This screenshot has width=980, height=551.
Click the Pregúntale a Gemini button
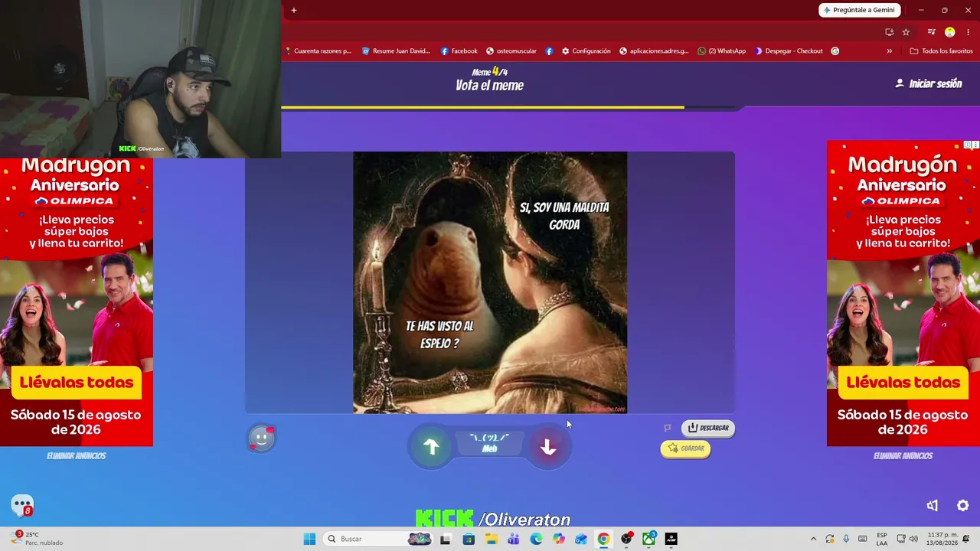coord(860,10)
